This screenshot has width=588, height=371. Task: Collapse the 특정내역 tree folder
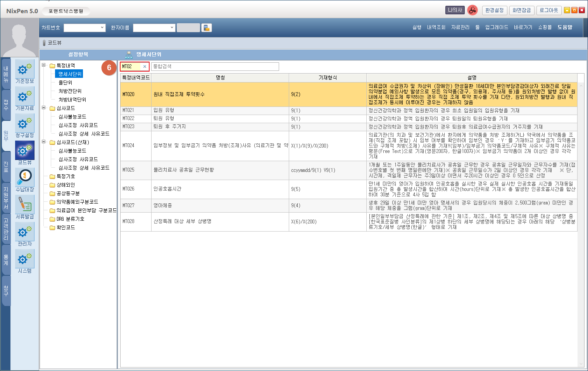tap(44, 65)
